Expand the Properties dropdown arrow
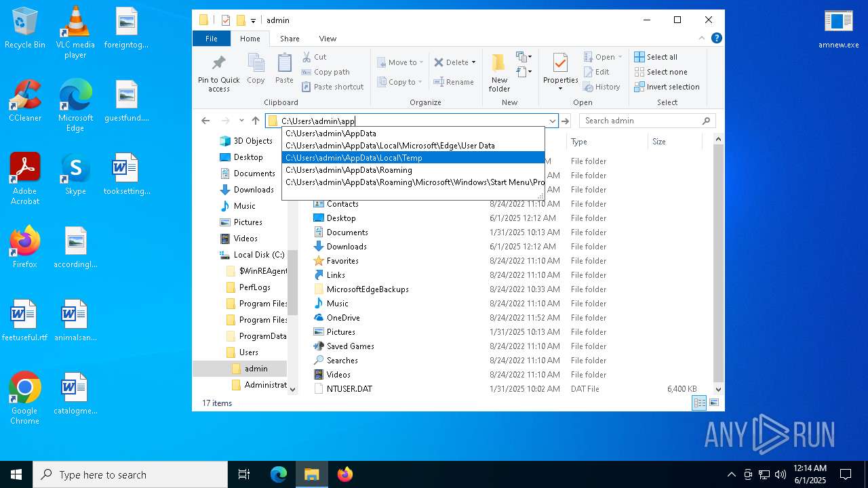868x488 pixels. pyautogui.click(x=560, y=89)
